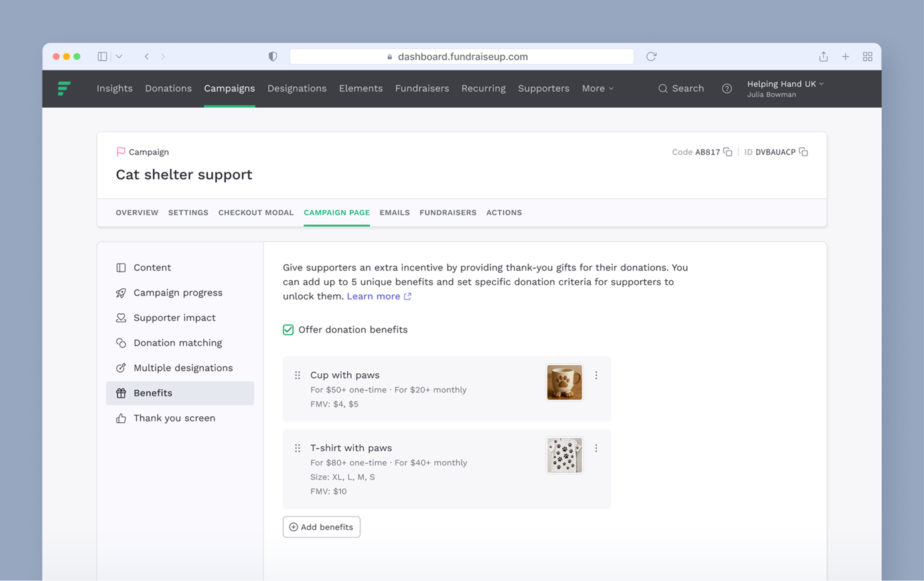The width and height of the screenshot is (924, 581).
Task: Click the browser address bar
Action: click(x=462, y=56)
